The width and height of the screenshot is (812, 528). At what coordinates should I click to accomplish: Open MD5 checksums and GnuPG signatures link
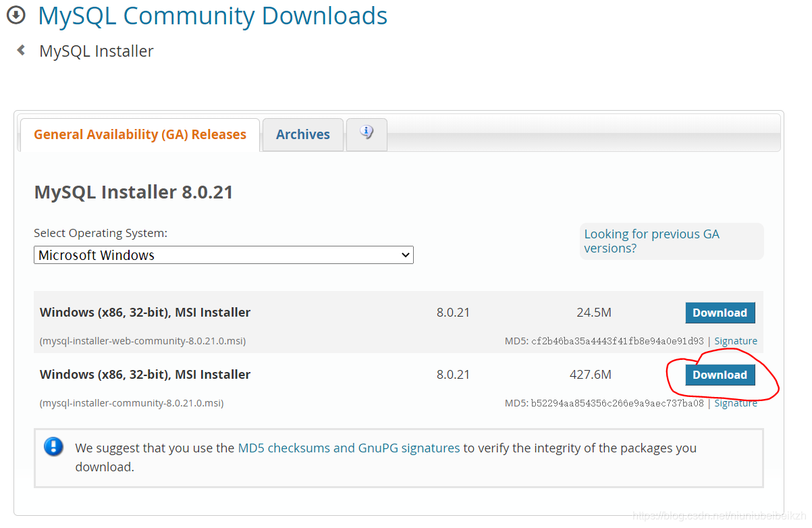click(349, 448)
